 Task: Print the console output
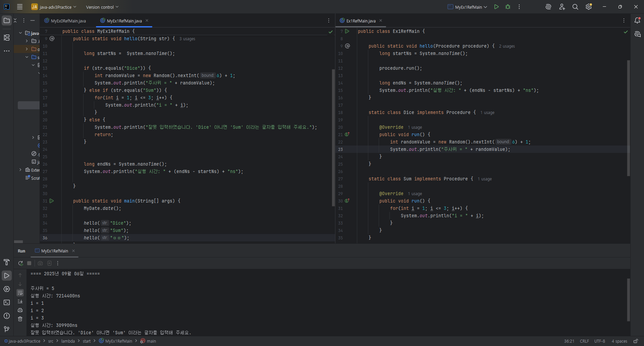pos(20,310)
